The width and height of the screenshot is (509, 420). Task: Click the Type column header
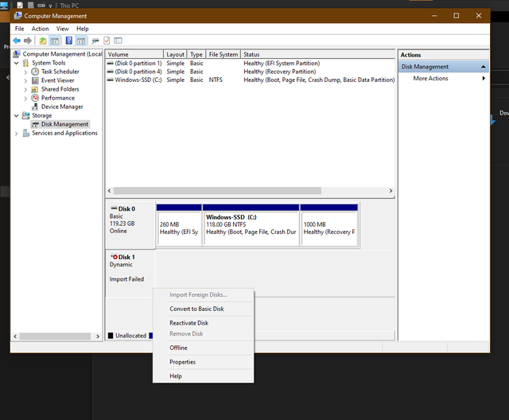coord(196,54)
